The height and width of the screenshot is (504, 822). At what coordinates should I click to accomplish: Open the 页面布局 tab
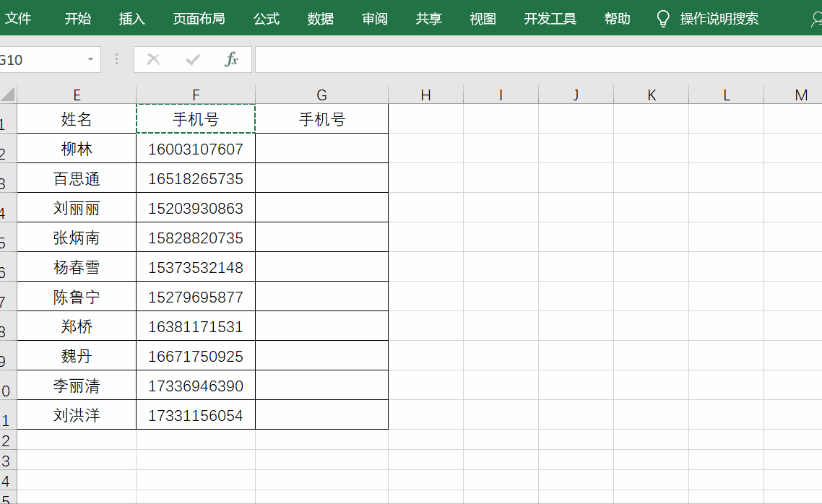pos(198,19)
